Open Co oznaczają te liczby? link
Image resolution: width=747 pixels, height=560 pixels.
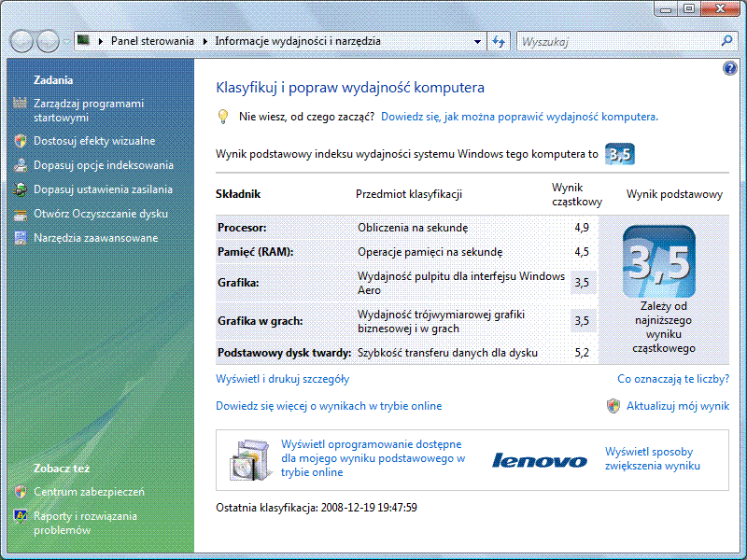pos(673,379)
